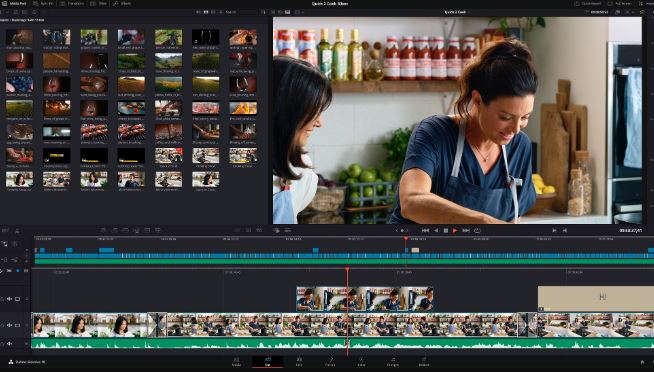Image resolution: width=654 pixels, height=372 pixels.
Task: Select the first transition on main video track
Action: [x=157, y=325]
